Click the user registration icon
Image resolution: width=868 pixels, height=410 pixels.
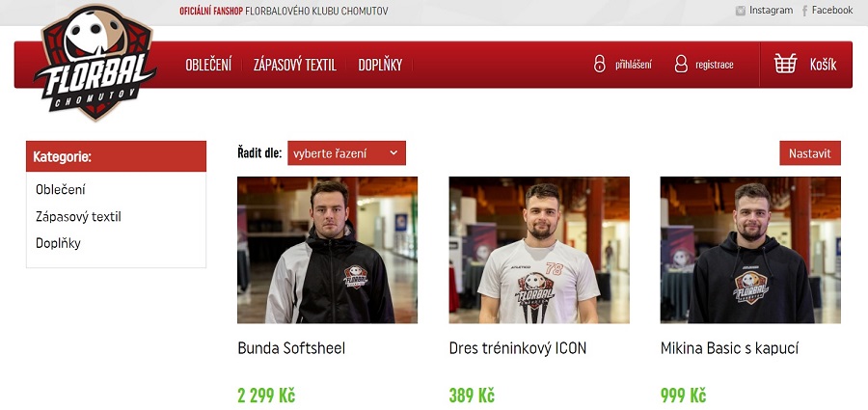681,64
